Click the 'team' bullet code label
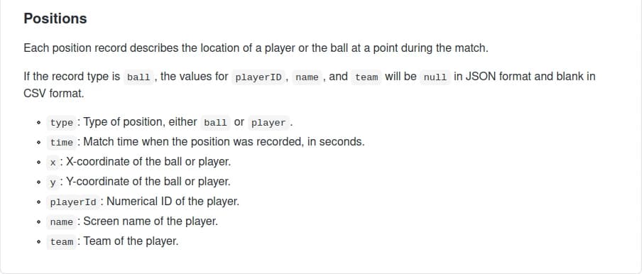This screenshot has height=274, width=644. [62, 241]
